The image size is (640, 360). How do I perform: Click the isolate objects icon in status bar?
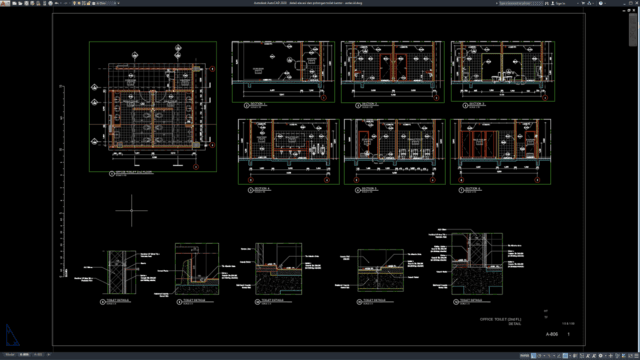coord(617,356)
